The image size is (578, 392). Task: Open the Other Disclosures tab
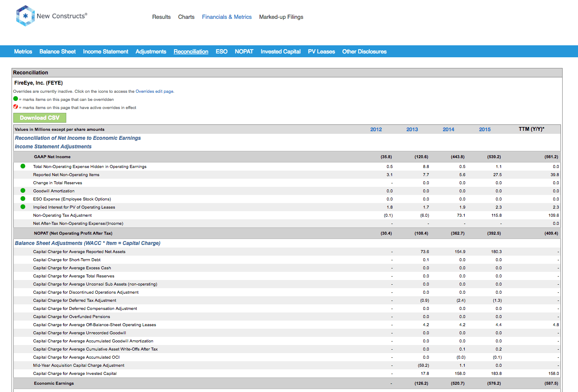364,51
